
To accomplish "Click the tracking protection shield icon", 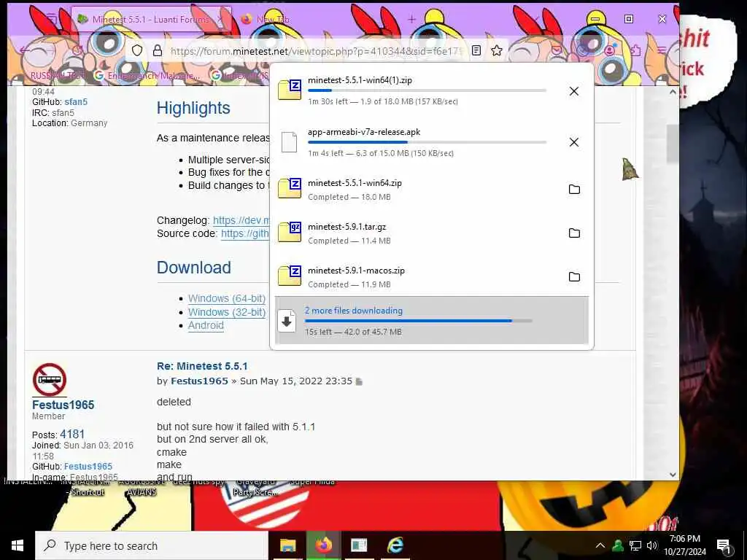I will point(137,50).
